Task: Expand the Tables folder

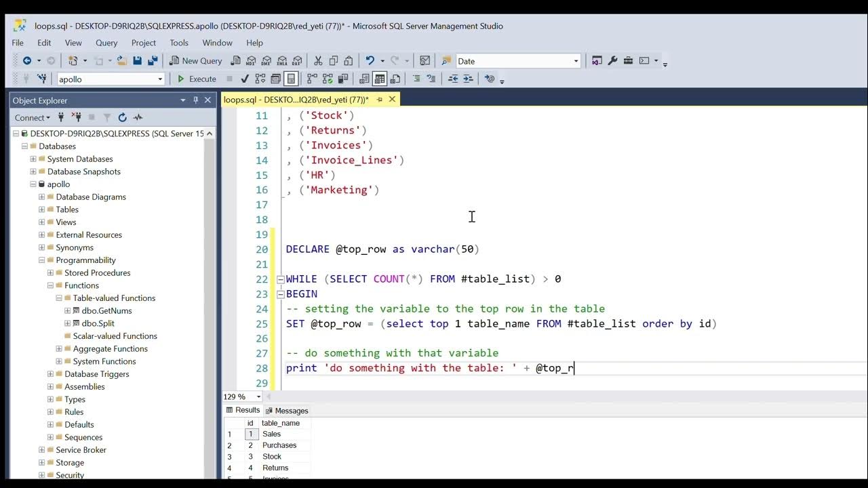Action: [x=41, y=209]
